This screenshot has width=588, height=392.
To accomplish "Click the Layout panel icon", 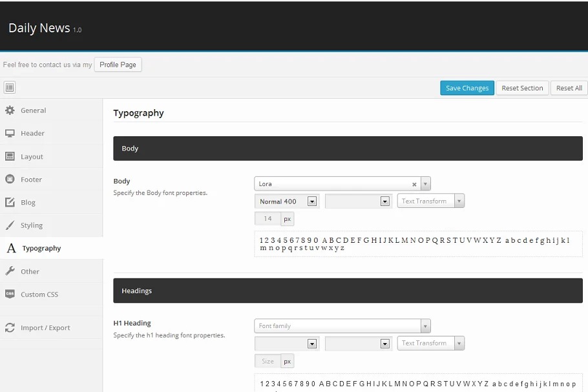I will point(10,156).
